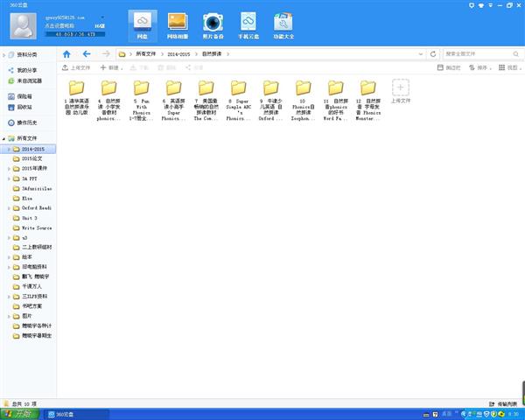Viewport: 525px width, 420px height.
Task: Click the home icon in navigation bar
Action: tap(67, 54)
